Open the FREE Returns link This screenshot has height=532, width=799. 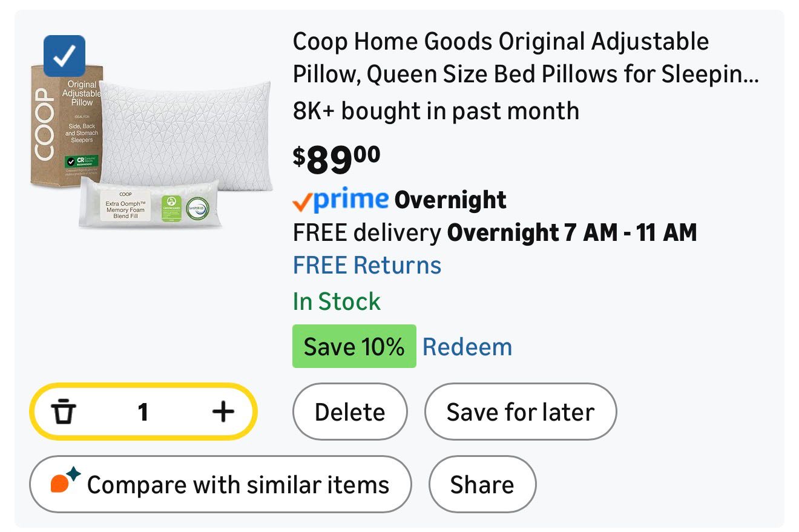click(x=367, y=266)
